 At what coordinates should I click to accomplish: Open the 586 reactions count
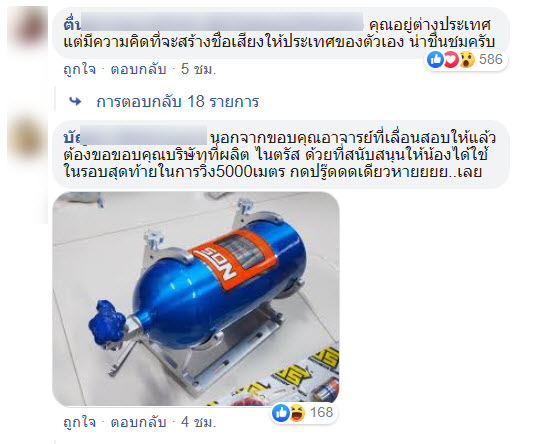(x=490, y=60)
